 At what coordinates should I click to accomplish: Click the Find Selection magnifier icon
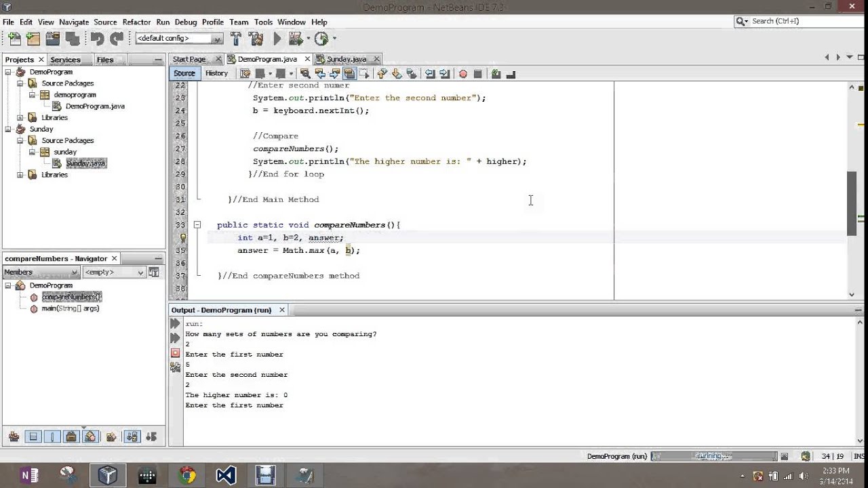[305, 73]
